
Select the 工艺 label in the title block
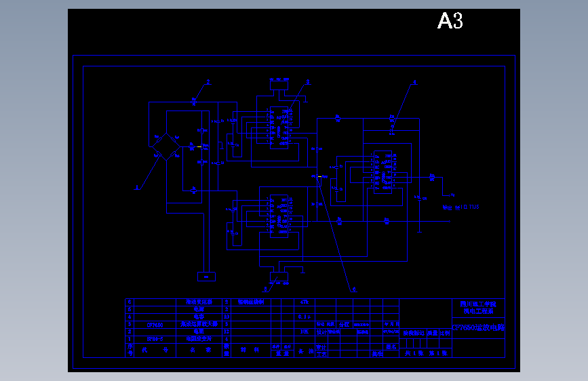[321, 354]
